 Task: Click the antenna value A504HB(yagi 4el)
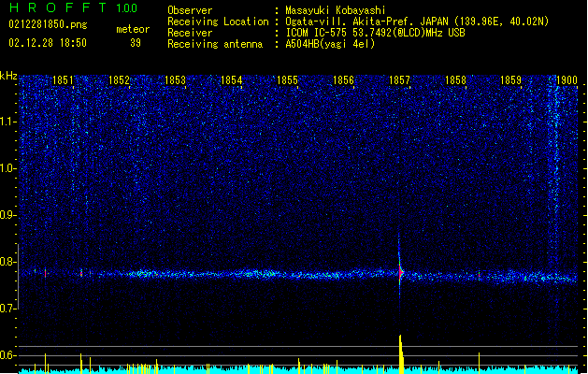coord(330,44)
